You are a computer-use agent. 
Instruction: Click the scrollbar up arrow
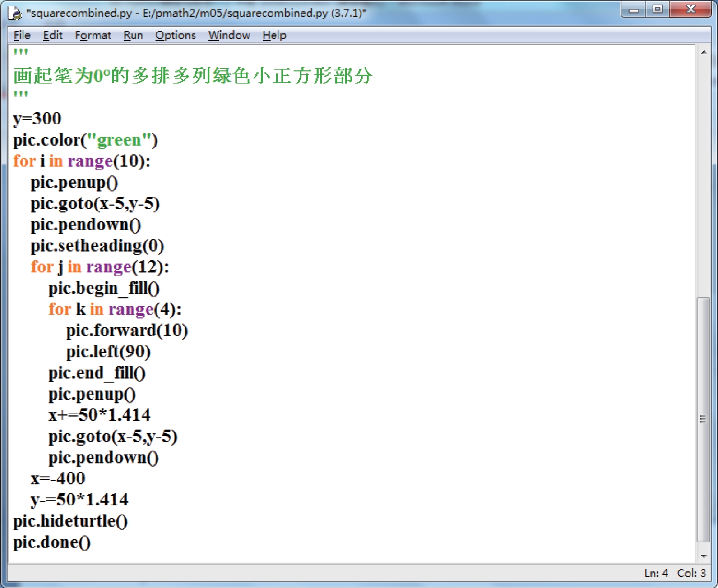[x=704, y=52]
